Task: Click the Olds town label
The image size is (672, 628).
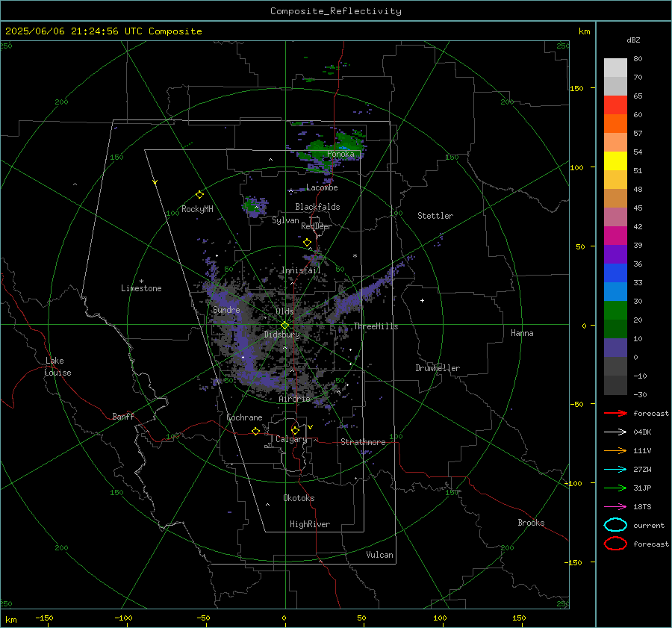Action: (x=284, y=311)
